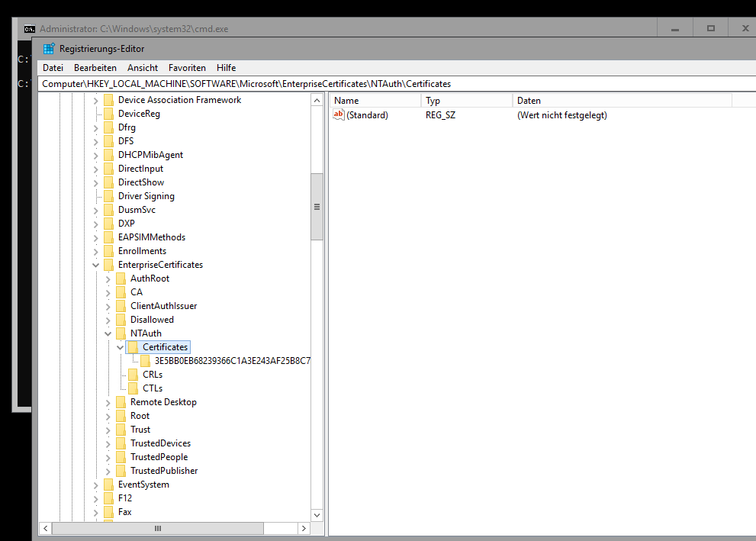756x541 pixels.
Task: Open the Favoriten menu
Action: [187, 68]
